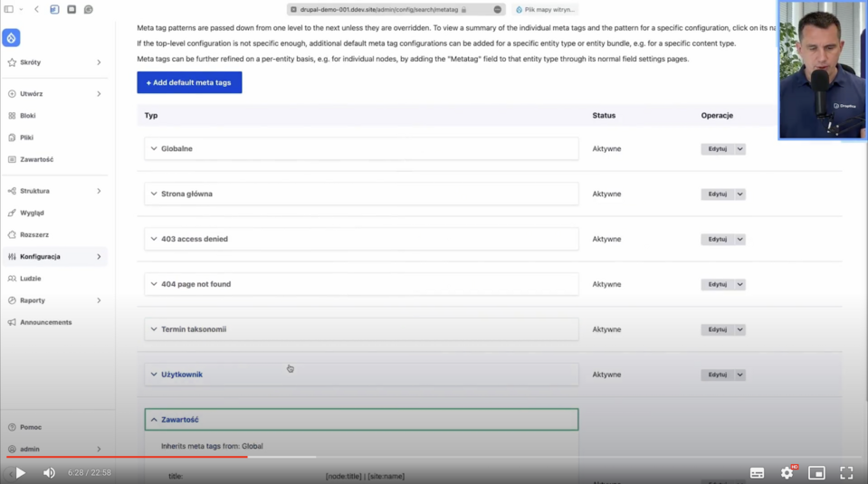Viewport: 868px width, 484px height.
Task: Click Edytuj for Strona główna
Action: (x=718, y=195)
